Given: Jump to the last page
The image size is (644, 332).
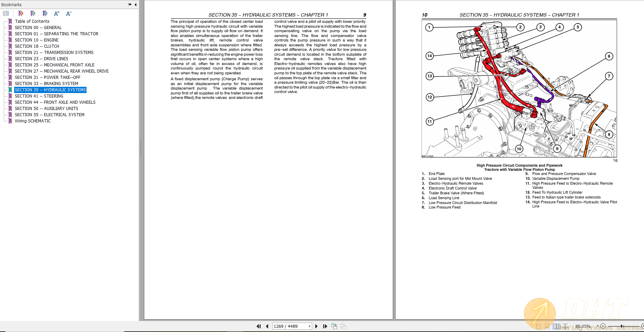Looking at the screenshot, I should (x=325, y=326).
